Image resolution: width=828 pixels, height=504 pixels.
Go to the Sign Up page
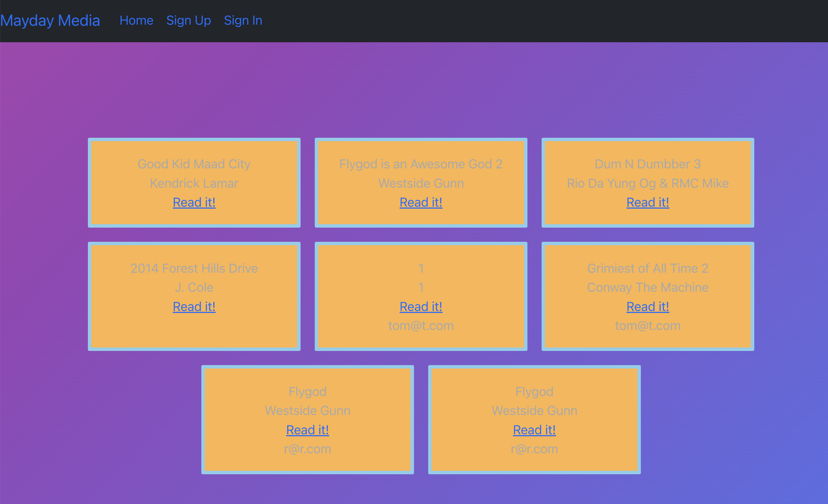pyautogui.click(x=189, y=20)
